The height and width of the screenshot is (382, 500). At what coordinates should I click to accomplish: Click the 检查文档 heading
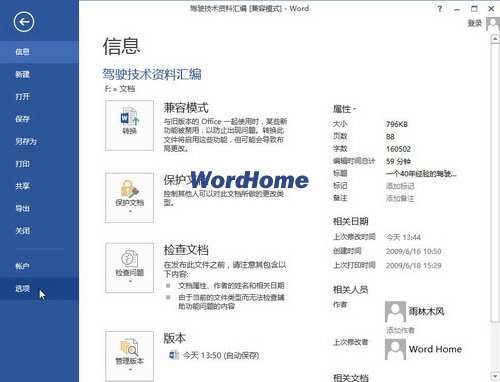pyautogui.click(x=186, y=250)
